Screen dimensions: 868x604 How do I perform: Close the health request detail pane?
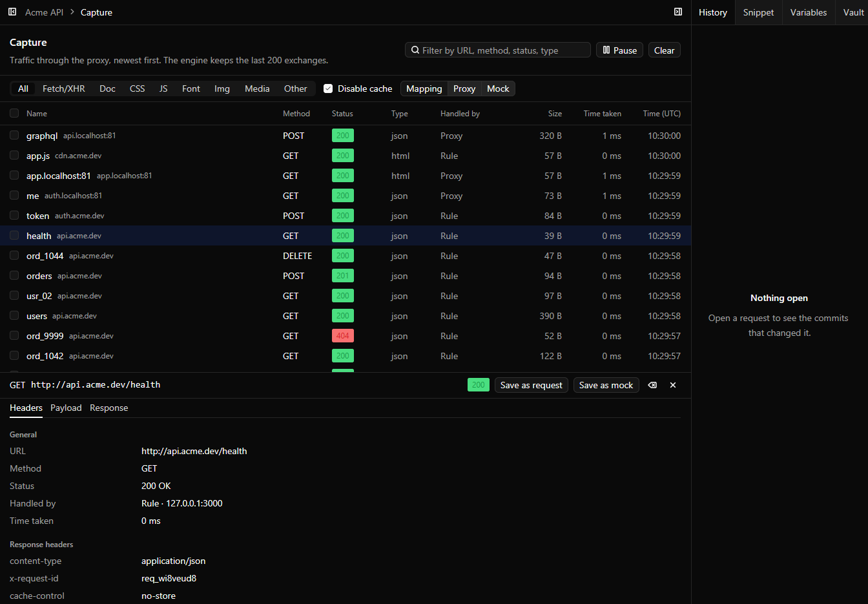pyautogui.click(x=673, y=385)
